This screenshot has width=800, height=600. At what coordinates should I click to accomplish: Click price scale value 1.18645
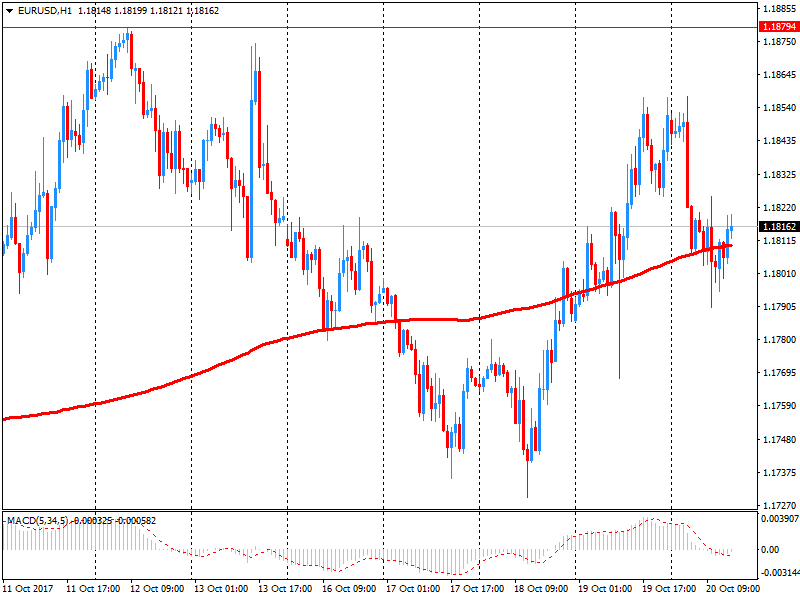point(779,74)
